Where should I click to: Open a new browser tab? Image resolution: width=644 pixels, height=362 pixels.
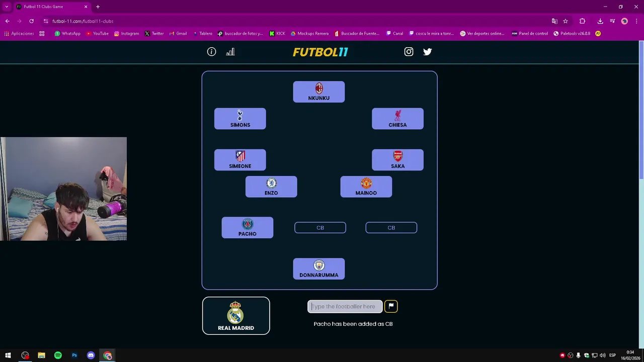(x=98, y=7)
